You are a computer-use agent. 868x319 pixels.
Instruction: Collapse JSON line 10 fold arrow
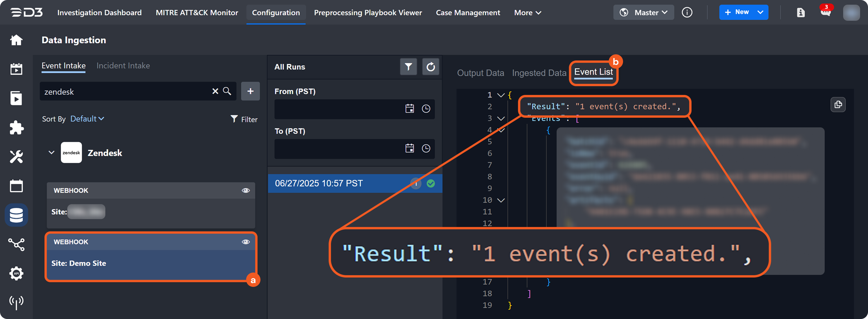pyautogui.click(x=501, y=200)
